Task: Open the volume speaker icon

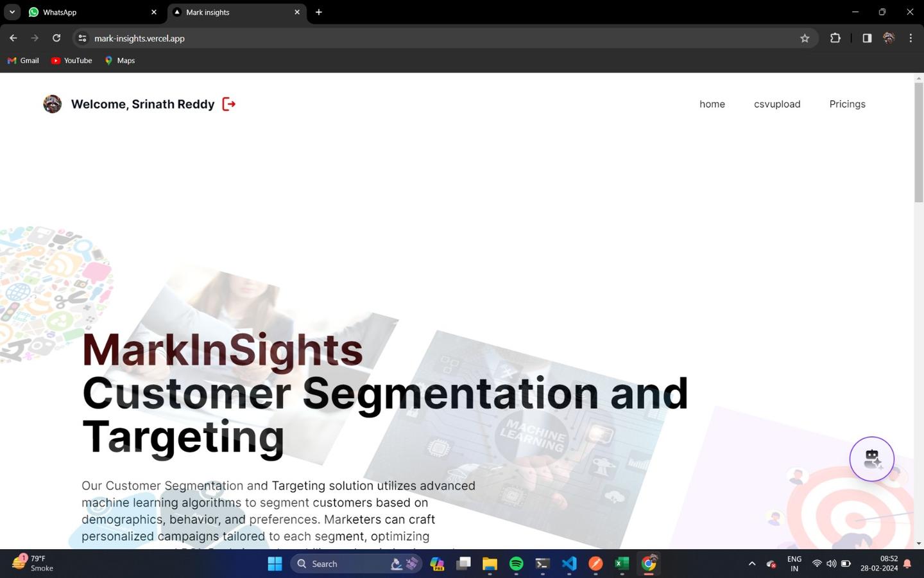Action: (831, 564)
